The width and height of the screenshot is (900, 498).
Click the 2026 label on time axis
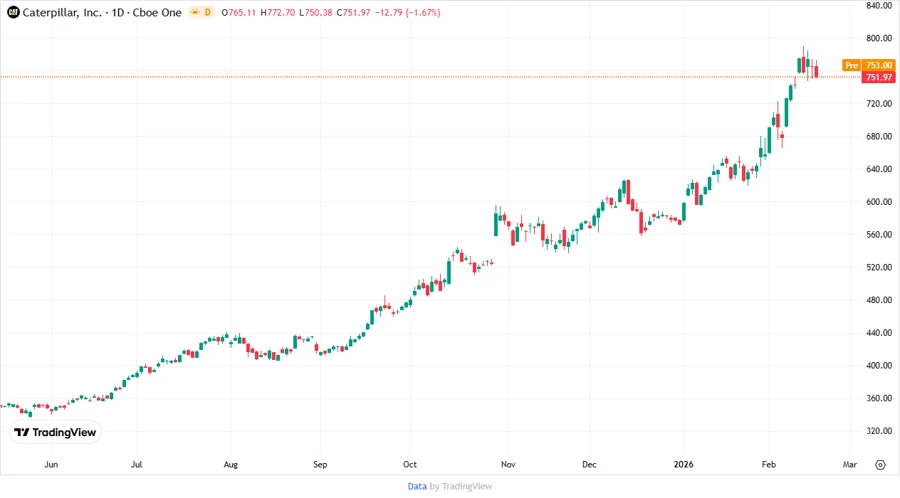pos(684,464)
